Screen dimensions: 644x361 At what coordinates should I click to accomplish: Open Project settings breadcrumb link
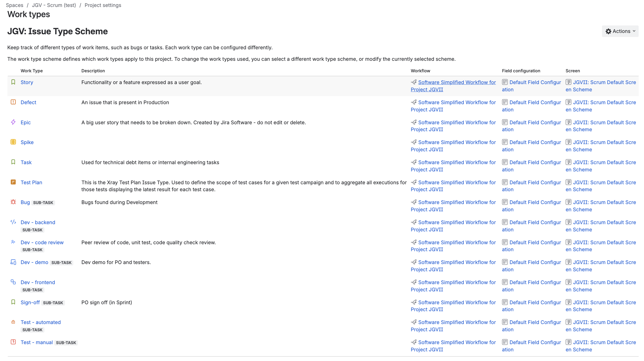pos(103,5)
